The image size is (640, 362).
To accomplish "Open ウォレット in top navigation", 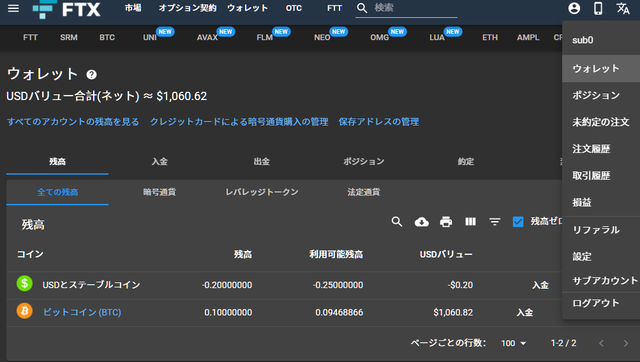I will pyautogui.click(x=247, y=8).
